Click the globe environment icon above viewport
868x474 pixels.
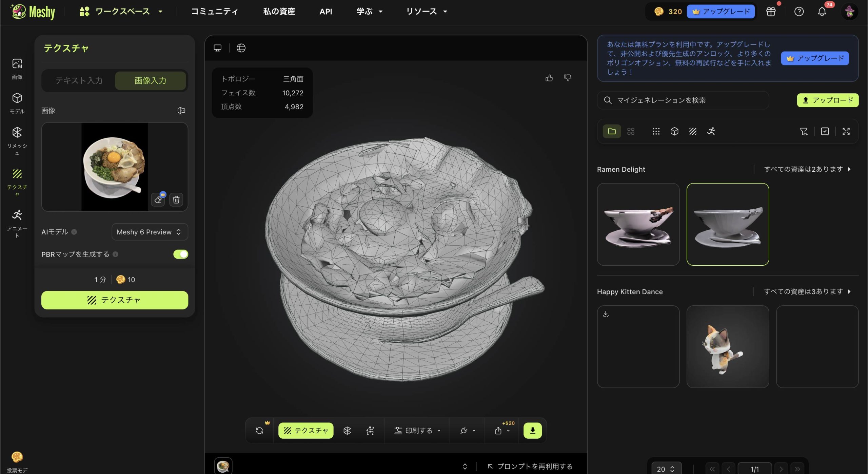(241, 48)
